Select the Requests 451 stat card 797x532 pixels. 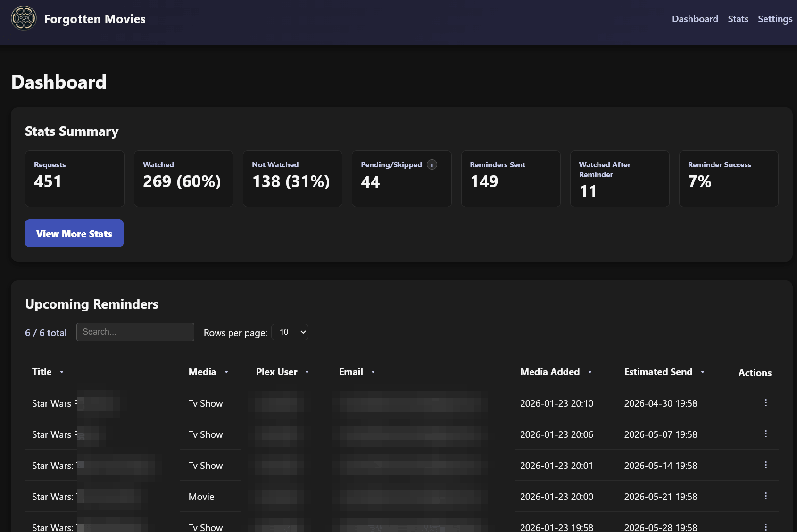[x=75, y=179]
